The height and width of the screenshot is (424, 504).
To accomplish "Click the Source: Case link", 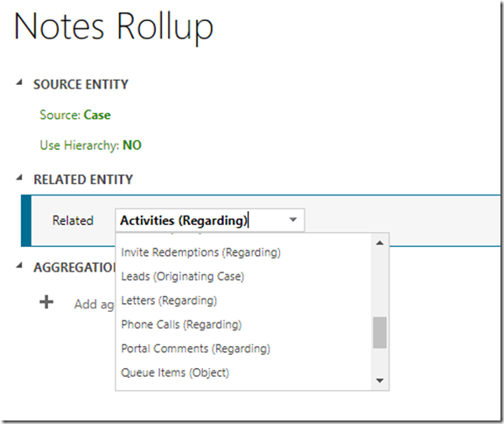I will coord(75,115).
